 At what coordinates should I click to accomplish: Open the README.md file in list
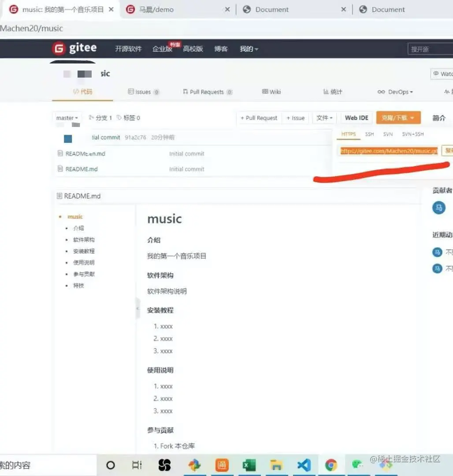(x=82, y=169)
